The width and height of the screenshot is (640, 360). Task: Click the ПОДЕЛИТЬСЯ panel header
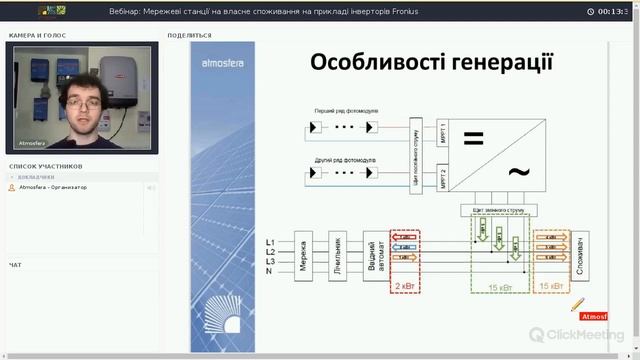[x=189, y=36]
